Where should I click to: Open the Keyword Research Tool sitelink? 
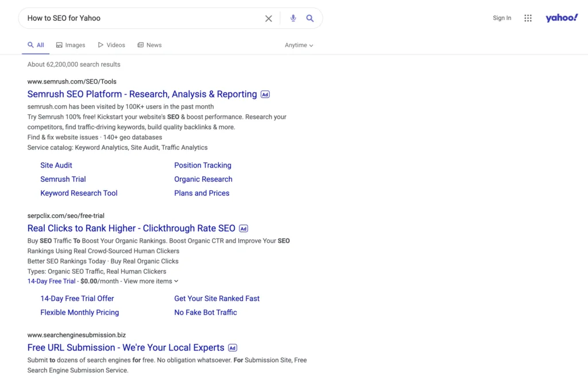[79, 193]
